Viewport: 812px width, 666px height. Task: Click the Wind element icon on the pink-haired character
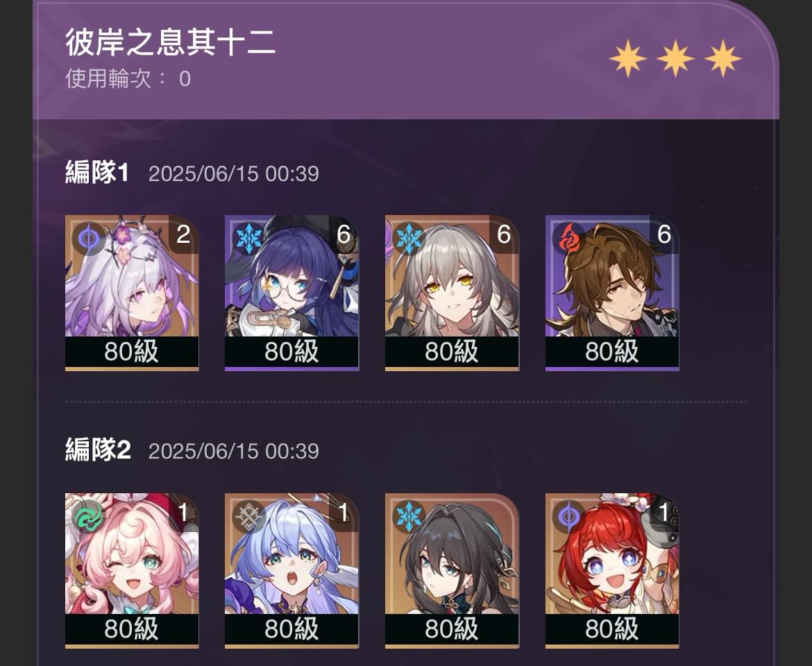[89, 517]
